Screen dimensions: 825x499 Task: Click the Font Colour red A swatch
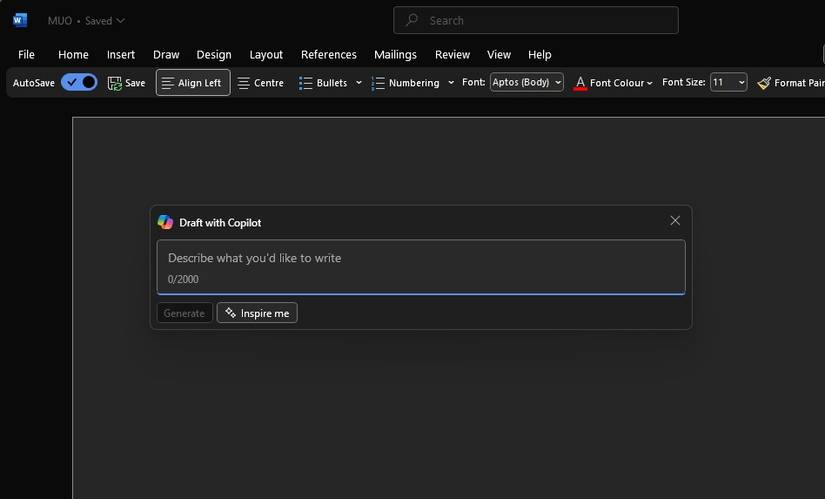(x=580, y=83)
